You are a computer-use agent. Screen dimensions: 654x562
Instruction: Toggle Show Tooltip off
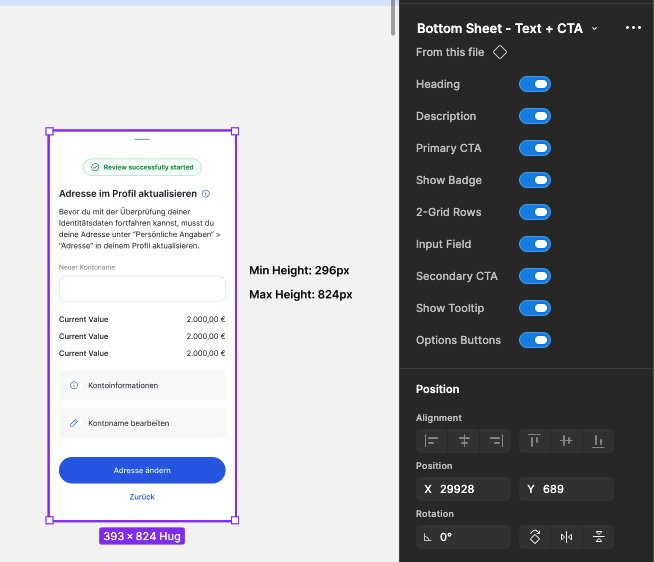tap(535, 308)
